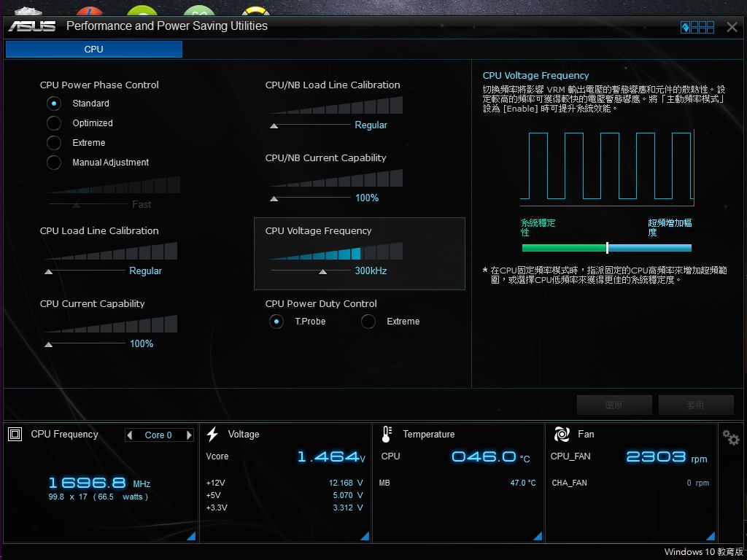Open monitor settings gear icon
This screenshot has height=560, width=747.
coord(731,437)
